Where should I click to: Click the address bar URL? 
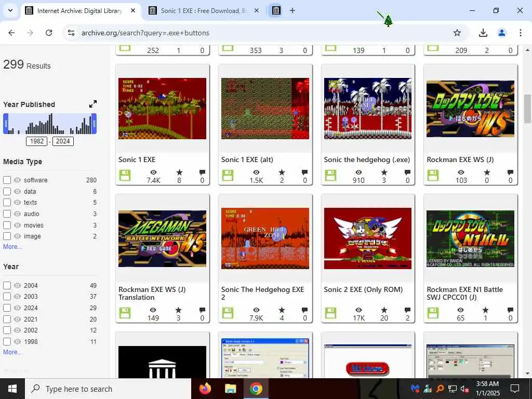pyautogui.click(x=145, y=33)
